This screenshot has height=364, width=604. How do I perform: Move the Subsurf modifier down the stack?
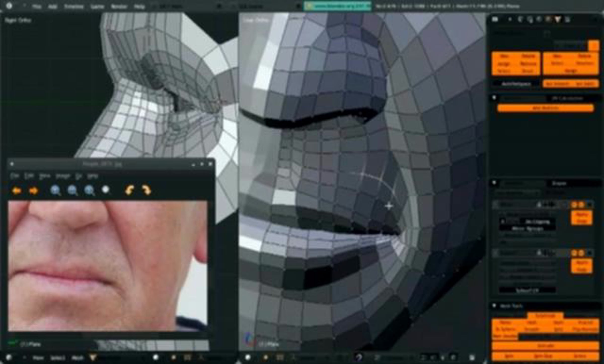click(x=581, y=253)
